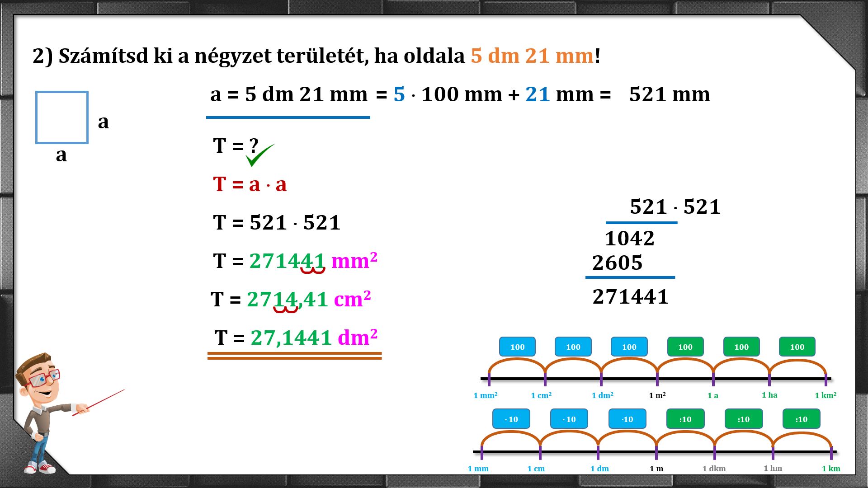Click the green :10 box between 1 m and 1 dkm

coord(685,419)
